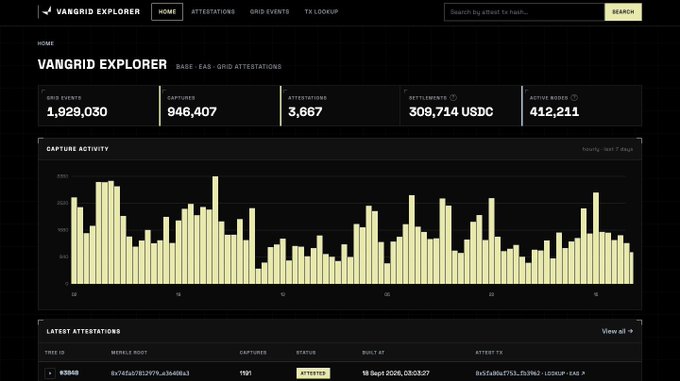Screen dimensions: 680x381
Task: Click the Merkle Root column header
Action: click(129, 352)
